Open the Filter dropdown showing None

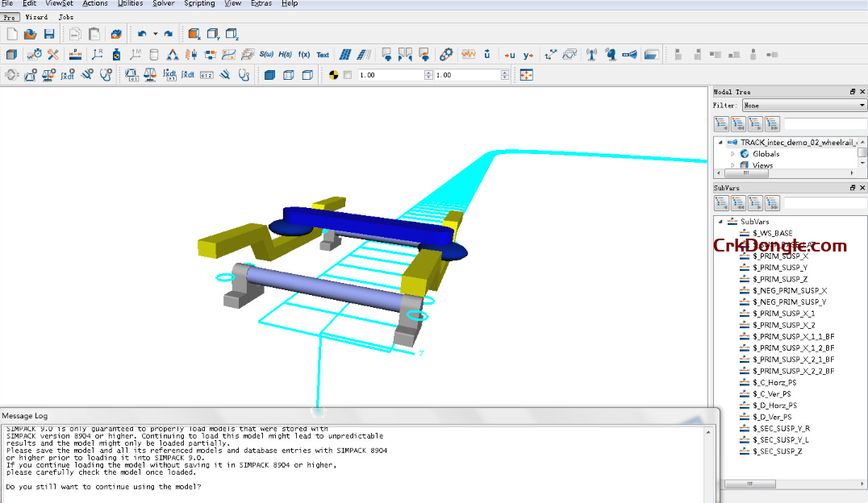click(x=803, y=106)
